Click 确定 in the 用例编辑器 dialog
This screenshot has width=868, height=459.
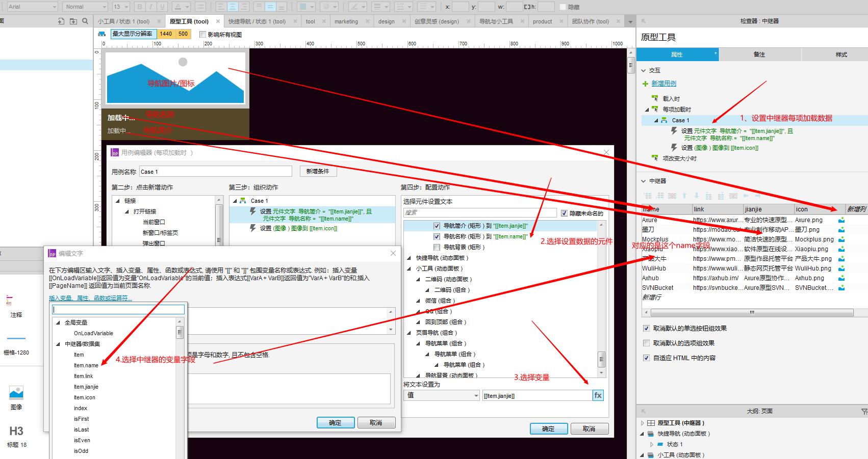[x=548, y=428]
